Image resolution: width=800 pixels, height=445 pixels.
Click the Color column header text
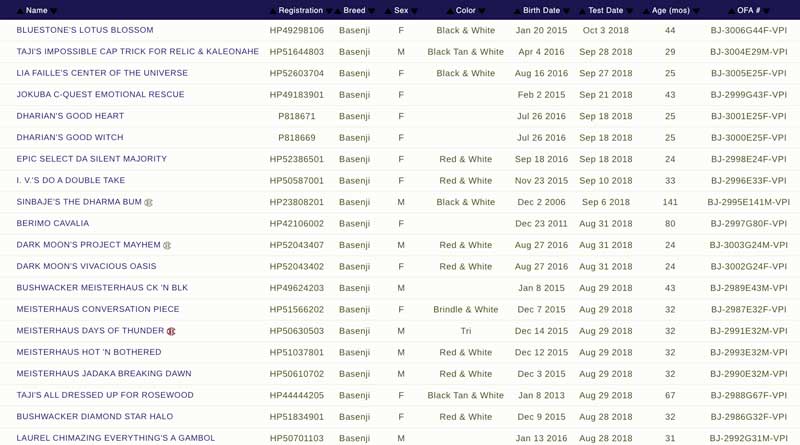click(465, 10)
